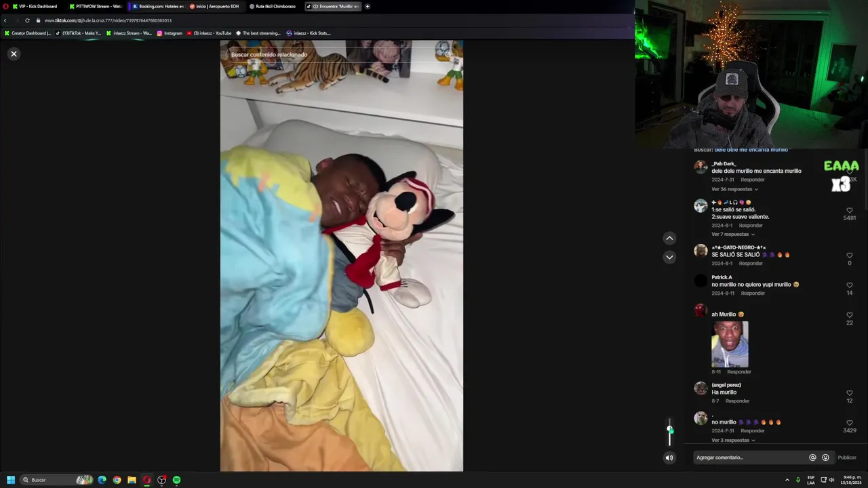Open the 'inlaezz - Kick Stats' bookmark
Screen dimensions: 868x488
pyautogui.click(x=309, y=33)
